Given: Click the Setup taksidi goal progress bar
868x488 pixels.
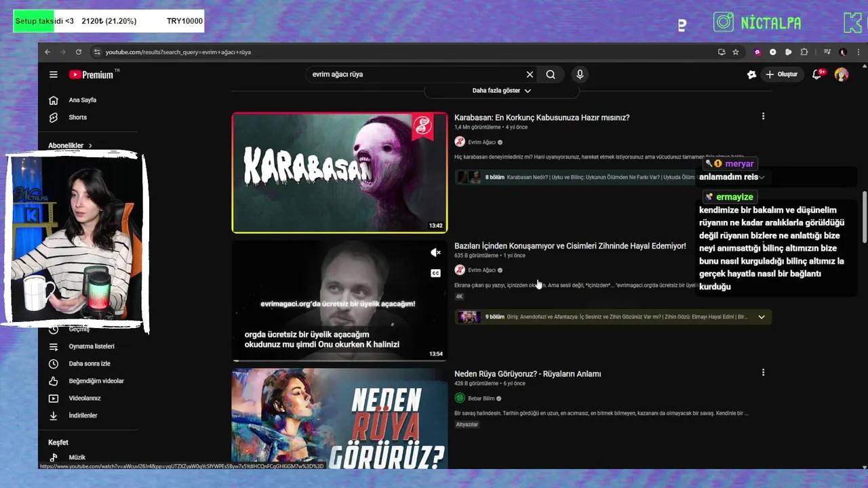Looking at the screenshot, I should (x=108, y=21).
